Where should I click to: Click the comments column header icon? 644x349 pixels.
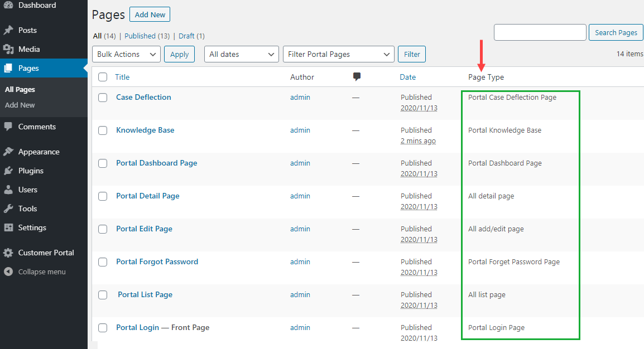click(x=357, y=77)
